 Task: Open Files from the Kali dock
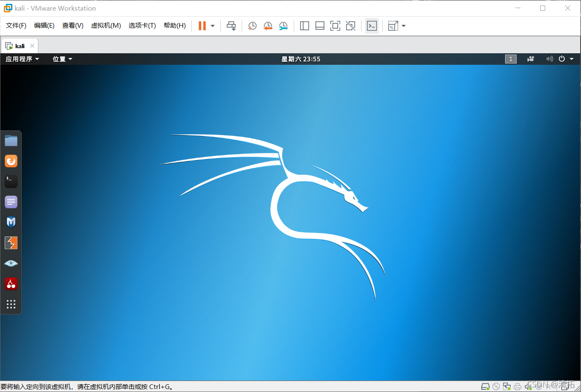tap(11, 141)
